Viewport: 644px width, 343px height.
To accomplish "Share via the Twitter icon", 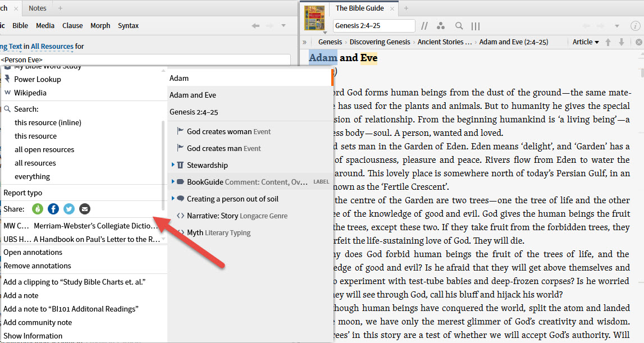I will point(69,209).
